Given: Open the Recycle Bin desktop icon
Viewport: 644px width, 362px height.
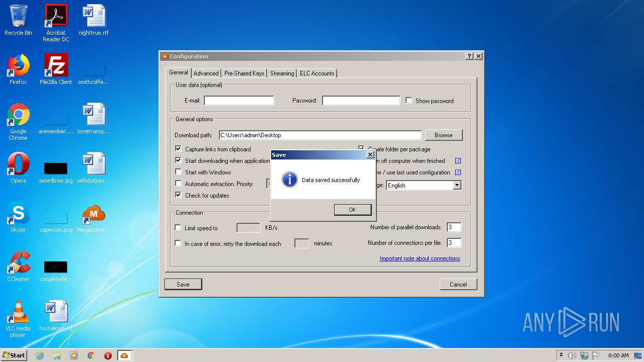Looking at the screenshot, I should click(18, 20).
